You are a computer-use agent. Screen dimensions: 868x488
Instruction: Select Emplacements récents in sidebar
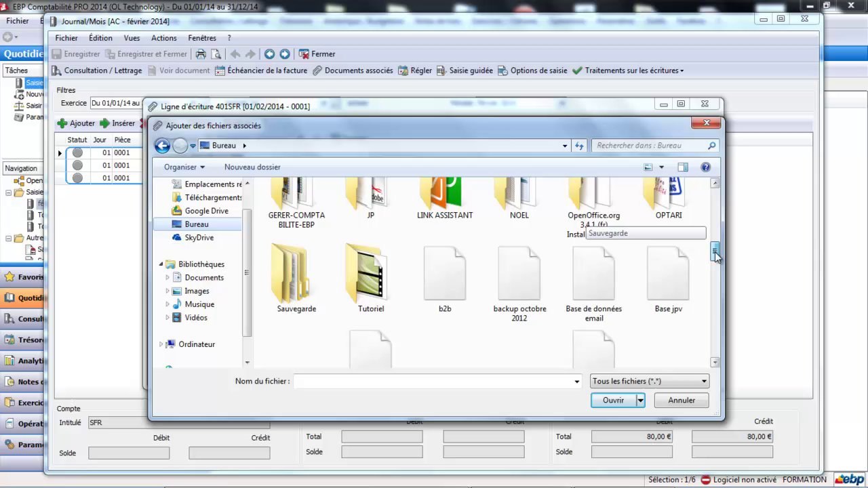click(x=206, y=184)
